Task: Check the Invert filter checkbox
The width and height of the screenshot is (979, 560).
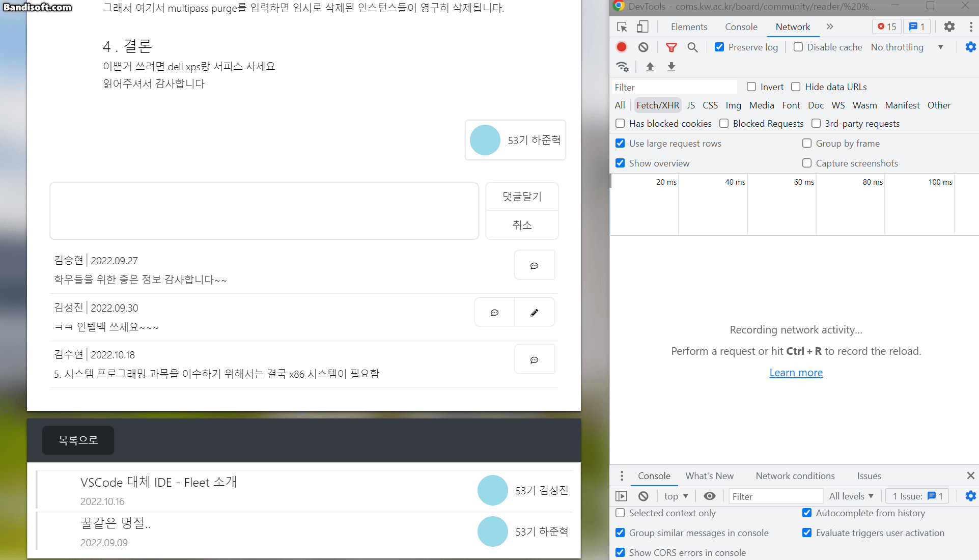Action: [751, 87]
